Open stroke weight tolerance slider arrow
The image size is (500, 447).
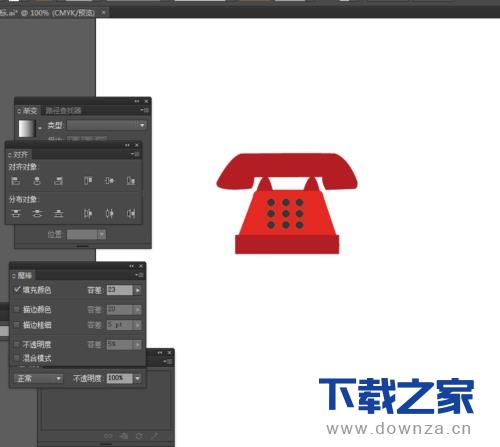pos(137,325)
